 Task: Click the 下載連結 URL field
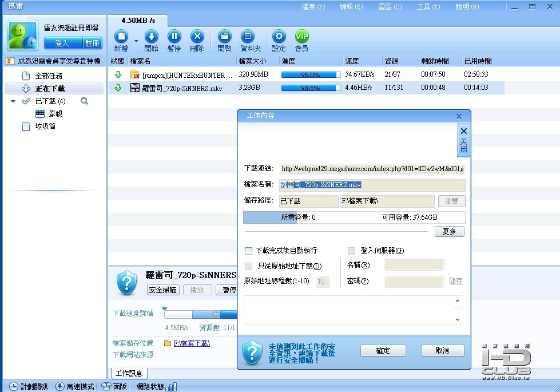372,169
